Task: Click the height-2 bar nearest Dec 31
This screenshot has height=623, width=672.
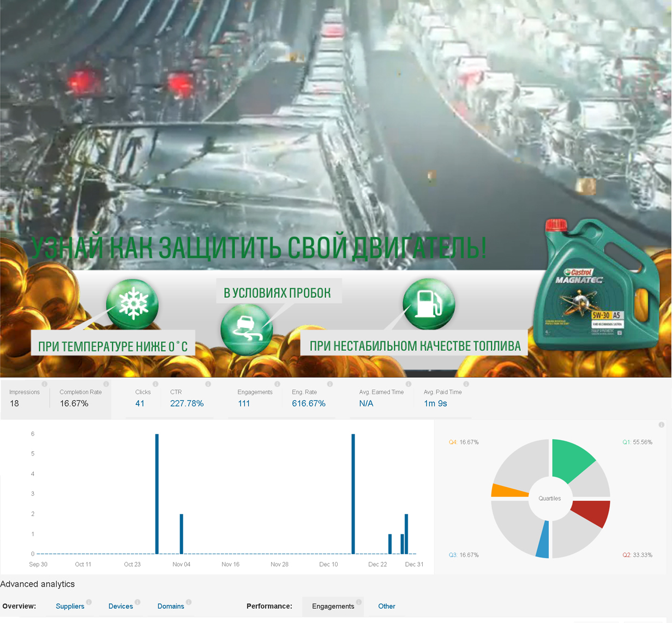Action: click(406, 534)
